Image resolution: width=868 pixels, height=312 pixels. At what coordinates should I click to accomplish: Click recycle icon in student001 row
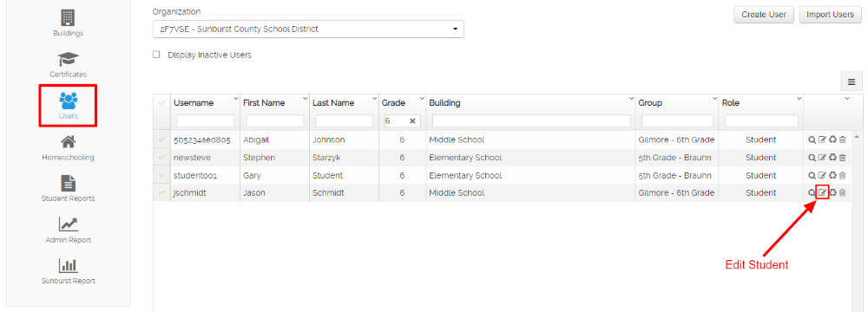(x=832, y=175)
